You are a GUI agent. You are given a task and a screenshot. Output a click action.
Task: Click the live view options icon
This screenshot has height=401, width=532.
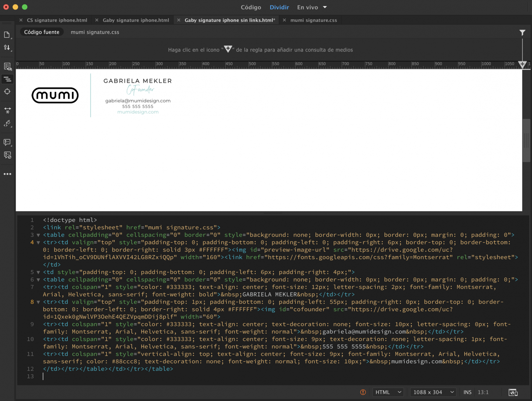click(x=7, y=67)
